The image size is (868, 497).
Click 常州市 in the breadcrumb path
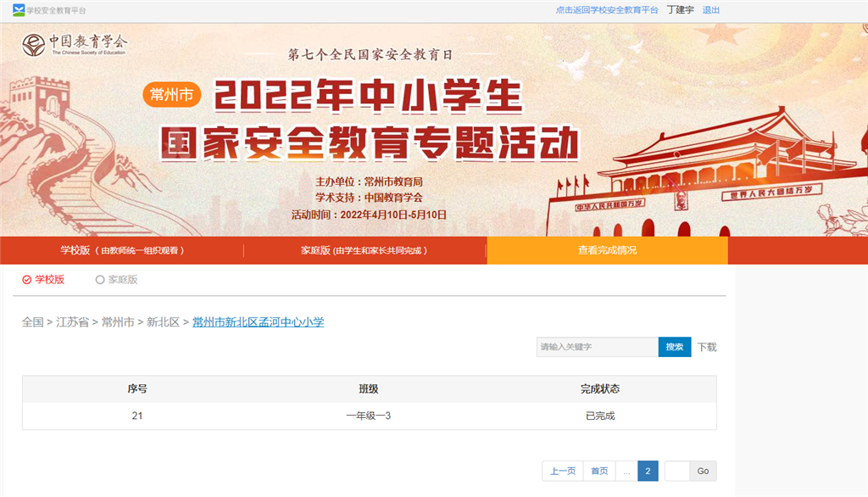(x=118, y=322)
